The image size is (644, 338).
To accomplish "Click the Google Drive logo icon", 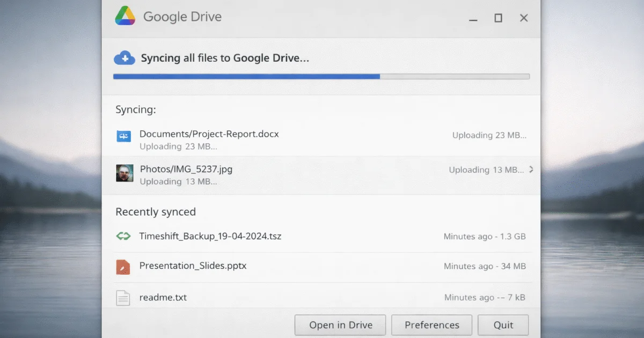I will [x=125, y=16].
